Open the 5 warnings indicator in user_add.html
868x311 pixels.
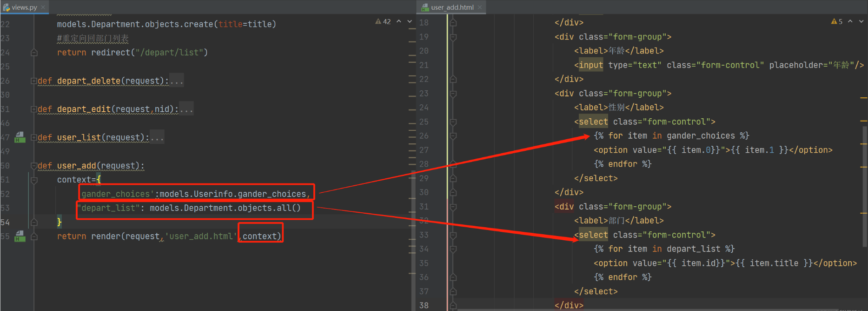coord(837,21)
